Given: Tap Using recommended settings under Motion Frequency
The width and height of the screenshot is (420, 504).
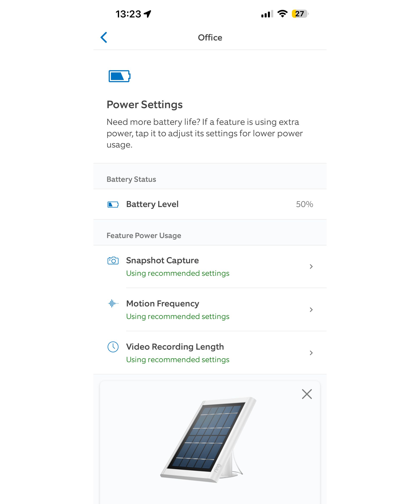Looking at the screenshot, I should 178,316.
